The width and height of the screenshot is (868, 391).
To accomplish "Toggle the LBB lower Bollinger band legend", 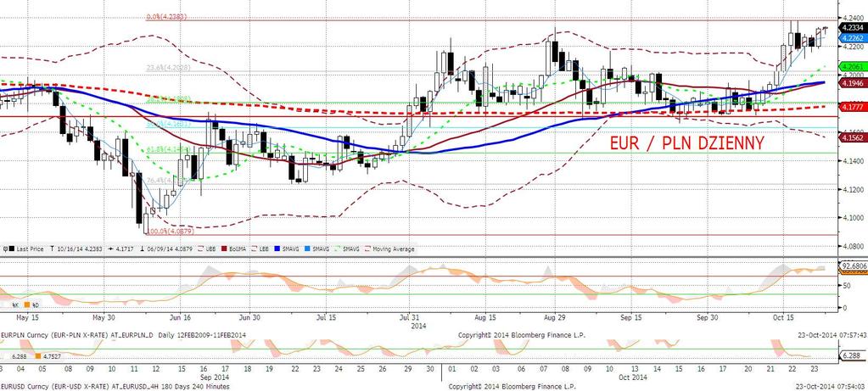I will click(x=260, y=249).
